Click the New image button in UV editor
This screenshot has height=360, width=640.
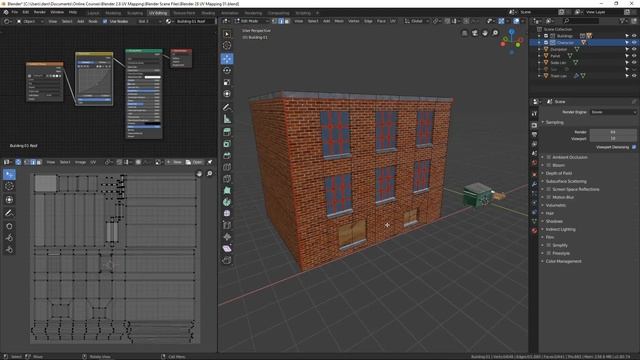(174, 162)
